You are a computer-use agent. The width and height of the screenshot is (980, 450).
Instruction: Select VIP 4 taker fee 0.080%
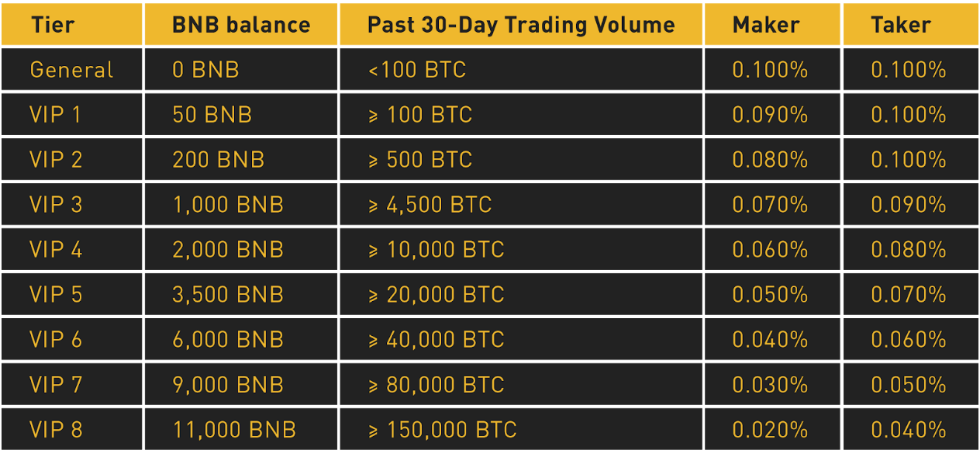(910, 250)
